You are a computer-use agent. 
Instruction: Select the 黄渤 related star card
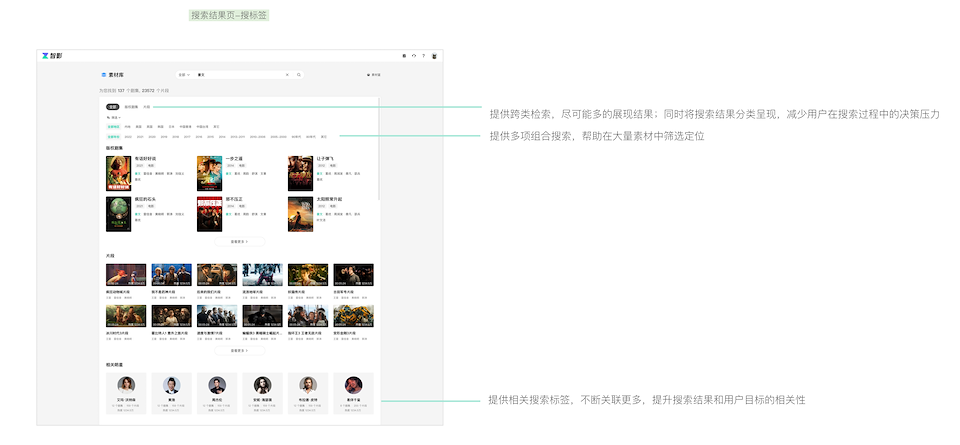[x=171, y=393]
